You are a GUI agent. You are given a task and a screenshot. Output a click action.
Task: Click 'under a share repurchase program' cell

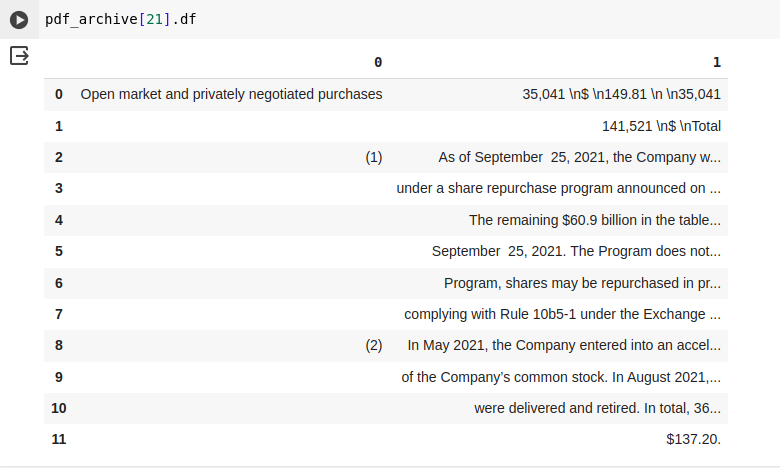(x=558, y=188)
